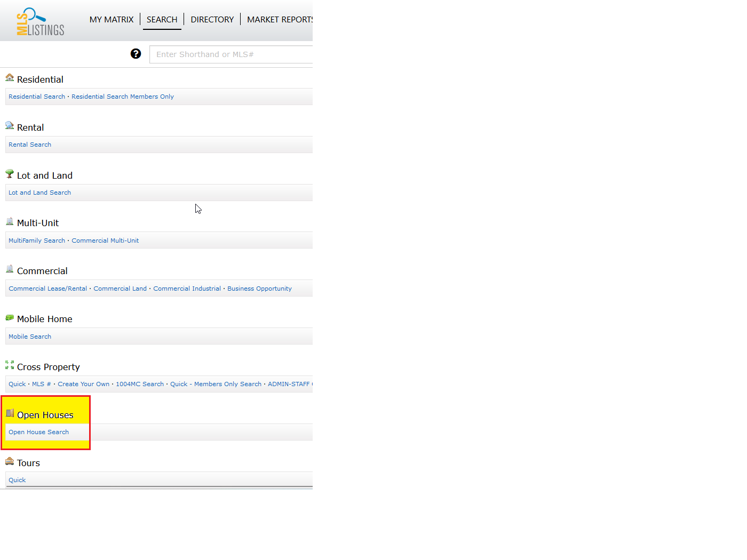Click the Open Houses heading text
Viewport: 747px width, 560px height.
(45, 415)
